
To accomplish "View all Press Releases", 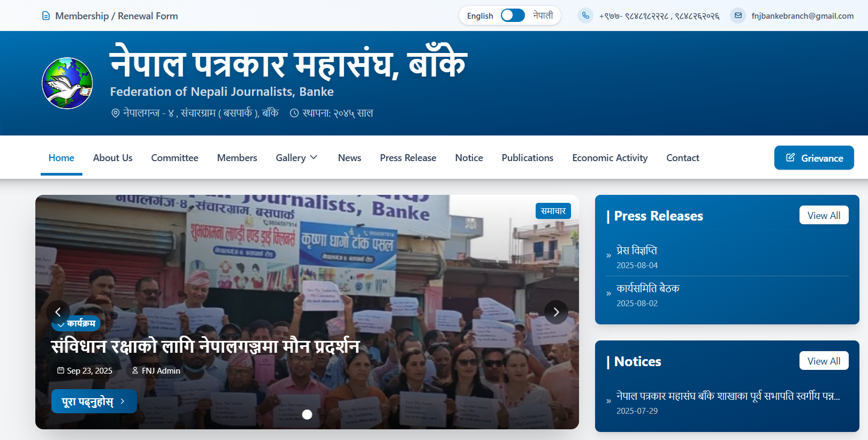I will (x=824, y=215).
